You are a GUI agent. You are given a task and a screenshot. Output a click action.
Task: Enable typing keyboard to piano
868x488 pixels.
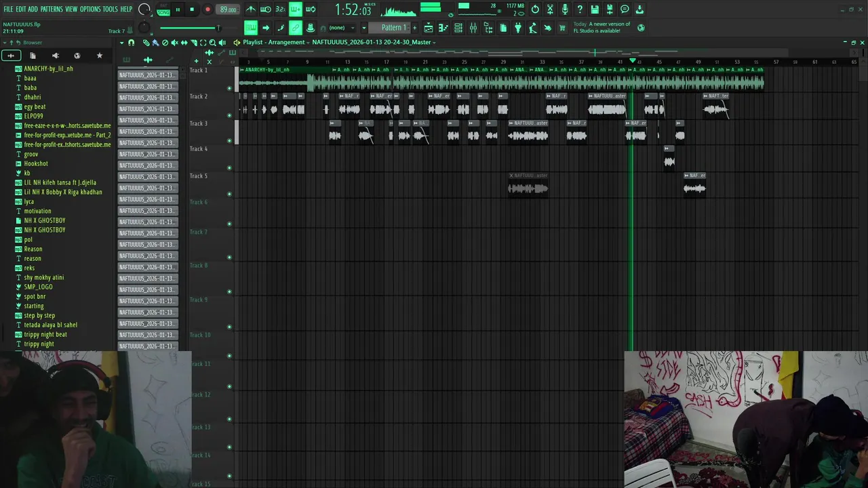251,28
